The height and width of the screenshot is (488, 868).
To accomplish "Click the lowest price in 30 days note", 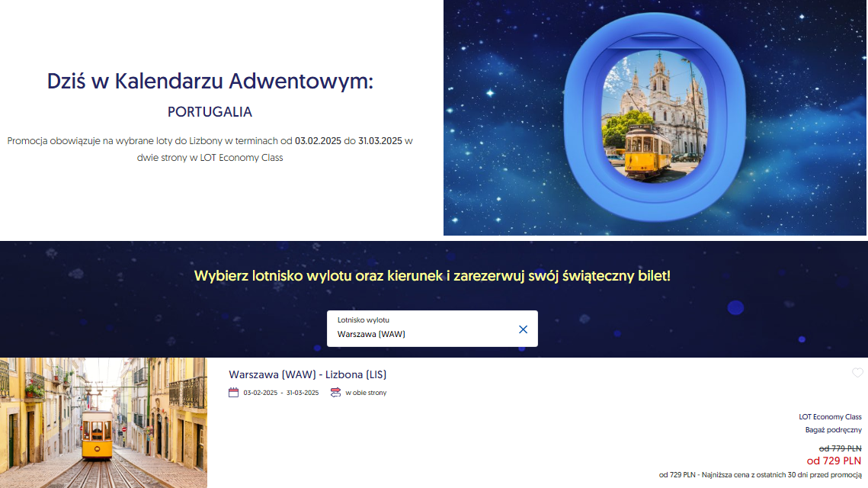I will click(x=760, y=475).
